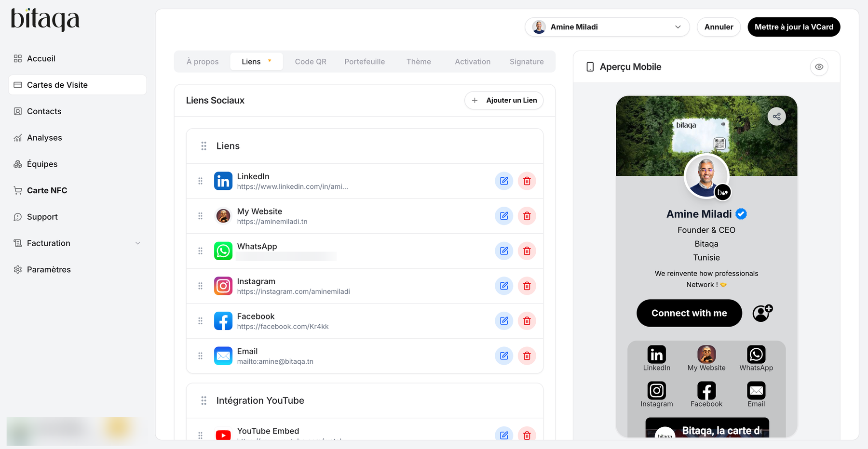The image size is (868, 449).
Task: Open the Portefeuille tab
Action: click(x=365, y=62)
